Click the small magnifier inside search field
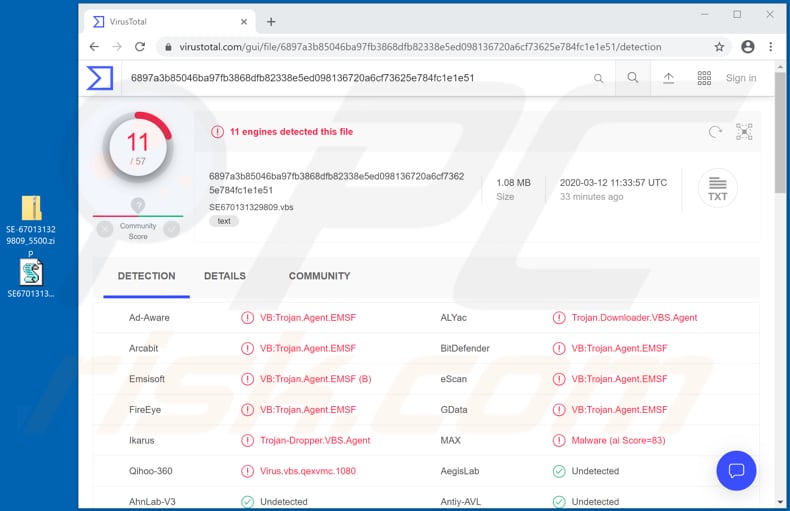The width and height of the screenshot is (790, 511). pos(598,78)
